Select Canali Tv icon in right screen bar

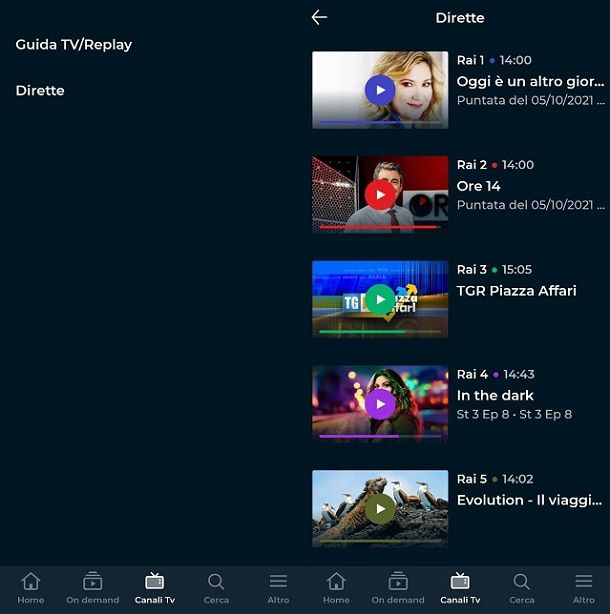(460, 581)
